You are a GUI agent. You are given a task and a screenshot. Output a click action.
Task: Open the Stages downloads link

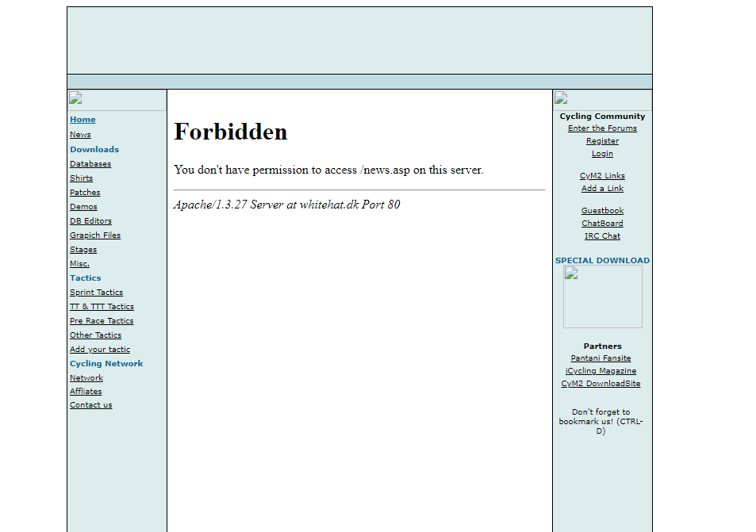coord(83,250)
